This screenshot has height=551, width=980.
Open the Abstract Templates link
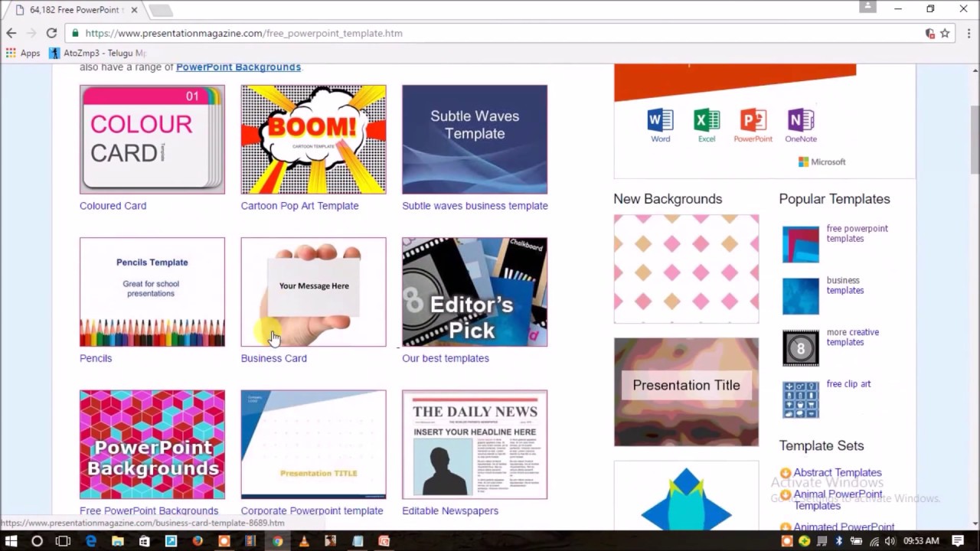(x=837, y=472)
